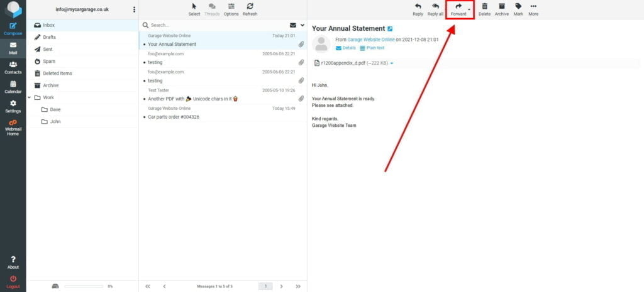Forward the open message
This screenshot has width=644, height=292.
click(458, 9)
